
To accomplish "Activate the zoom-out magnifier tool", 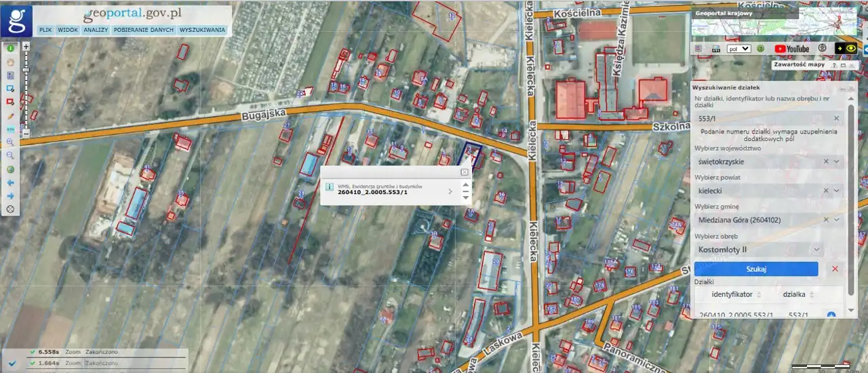I will [10, 155].
